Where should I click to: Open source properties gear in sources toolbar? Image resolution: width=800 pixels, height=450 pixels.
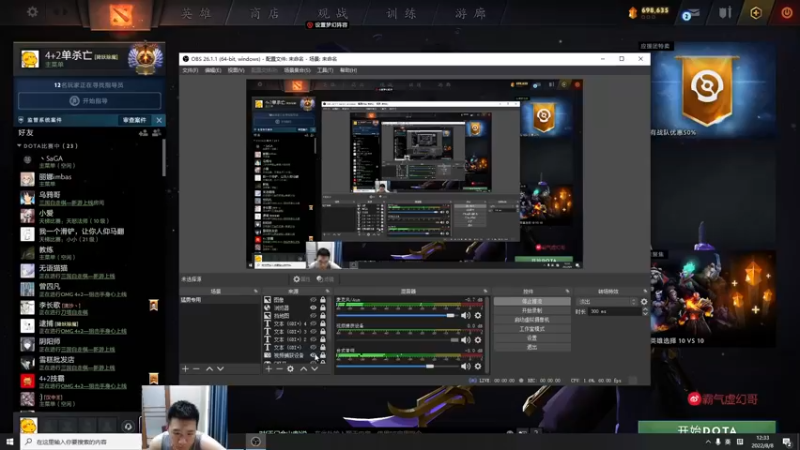[290, 368]
